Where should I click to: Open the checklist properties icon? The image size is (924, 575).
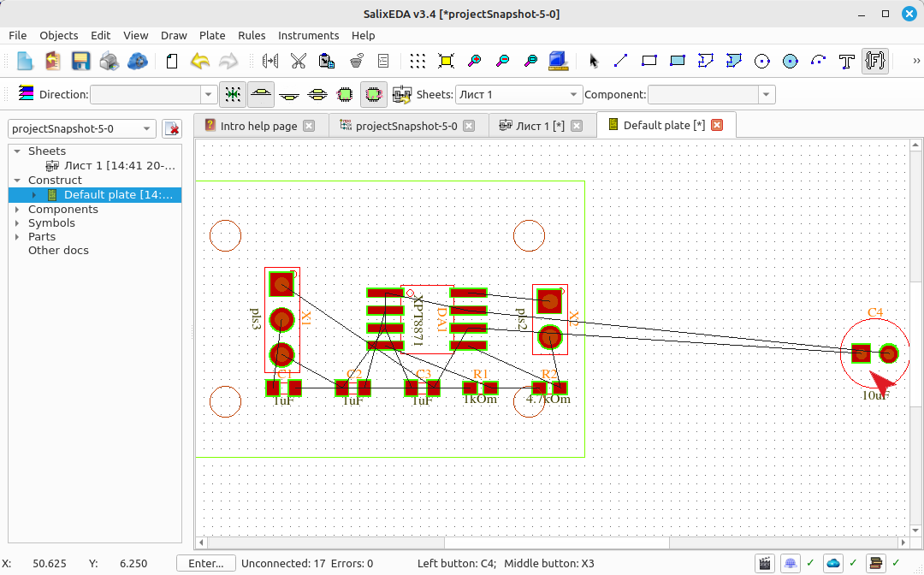[x=383, y=61]
